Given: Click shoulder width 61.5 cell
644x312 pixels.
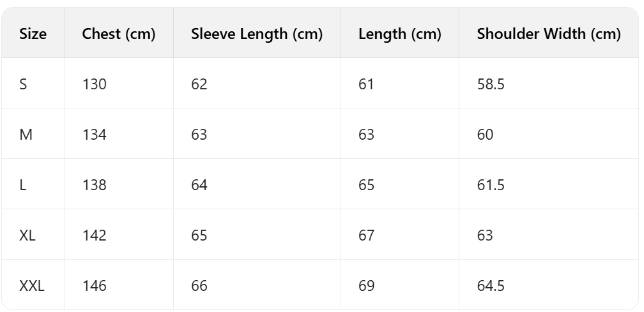Looking at the screenshot, I should 491,185.
